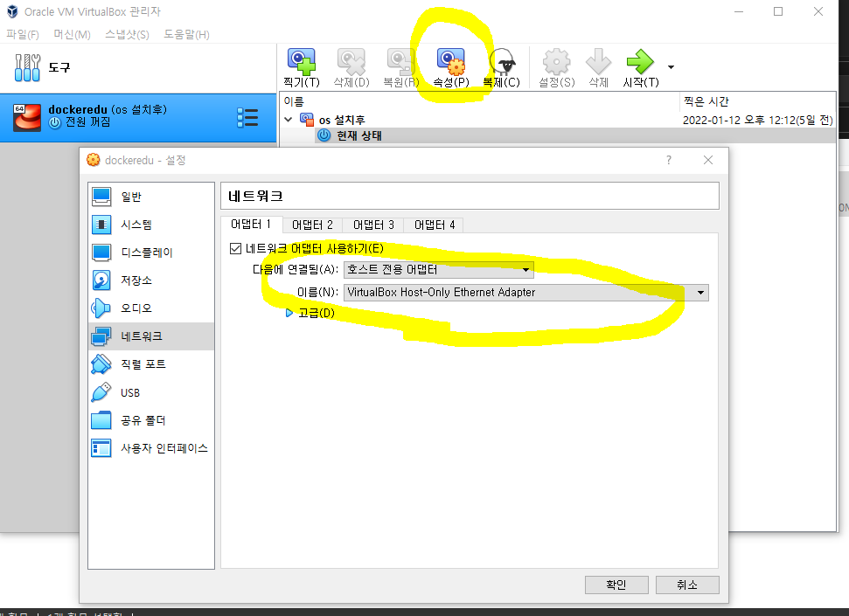Click the snapshot Restore (복원) icon
The image size is (849, 616).
point(400,62)
